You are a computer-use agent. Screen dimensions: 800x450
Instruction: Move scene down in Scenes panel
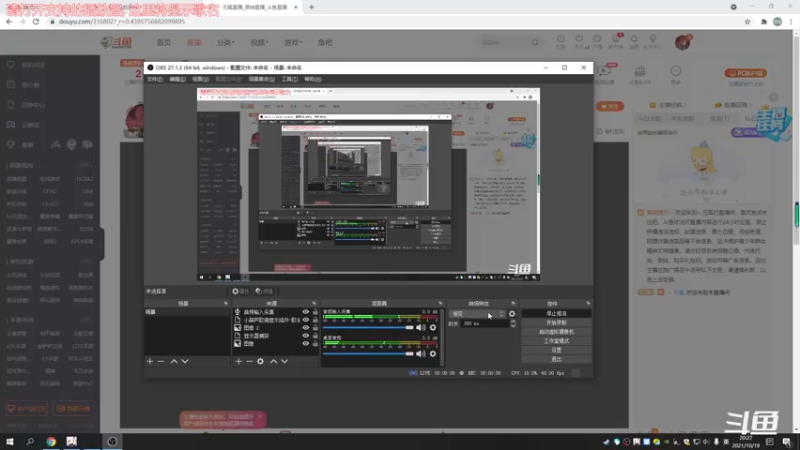tap(185, 361)
